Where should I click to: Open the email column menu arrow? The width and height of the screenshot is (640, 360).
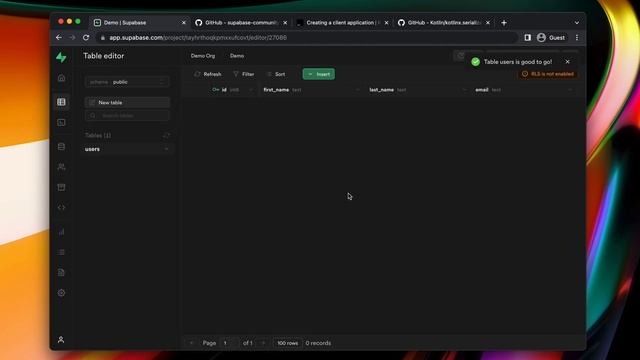click(570, 90)
